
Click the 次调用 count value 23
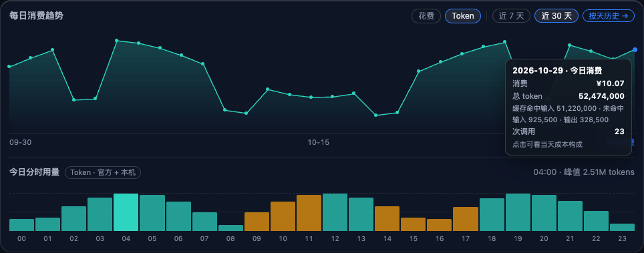click(619, 132)
